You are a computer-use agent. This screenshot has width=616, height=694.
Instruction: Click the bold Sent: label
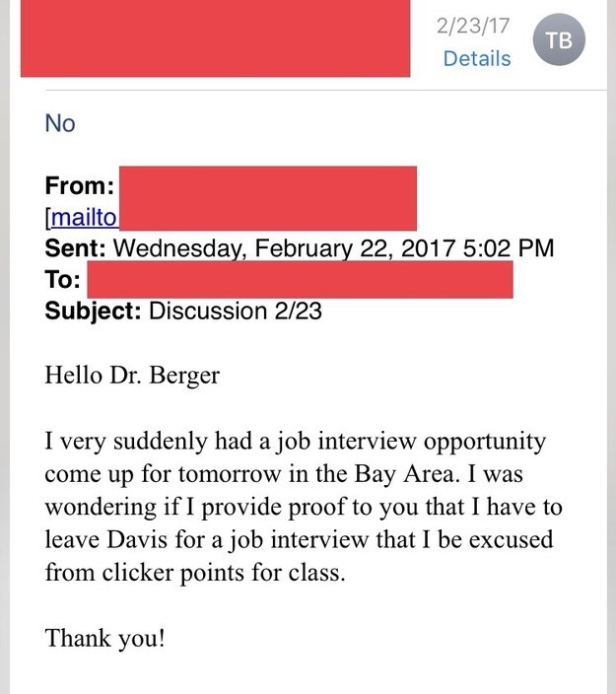click(75, 248)
